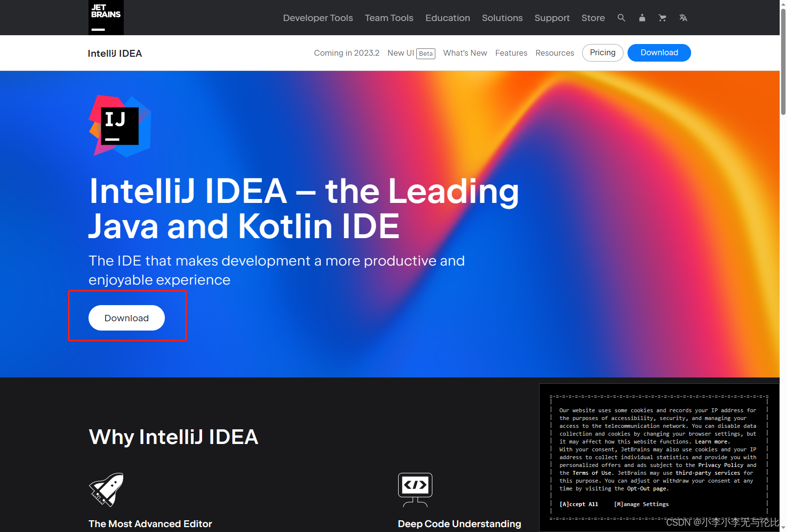Click the code monitor icon for Deep Code Understanding
Image resolution: width=787 pixels, height=532 pixels.
(x=415, y=489)
